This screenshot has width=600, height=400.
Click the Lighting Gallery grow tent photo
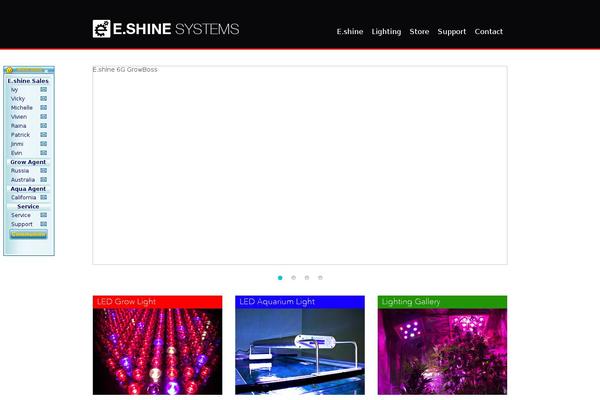coord(442,351)
